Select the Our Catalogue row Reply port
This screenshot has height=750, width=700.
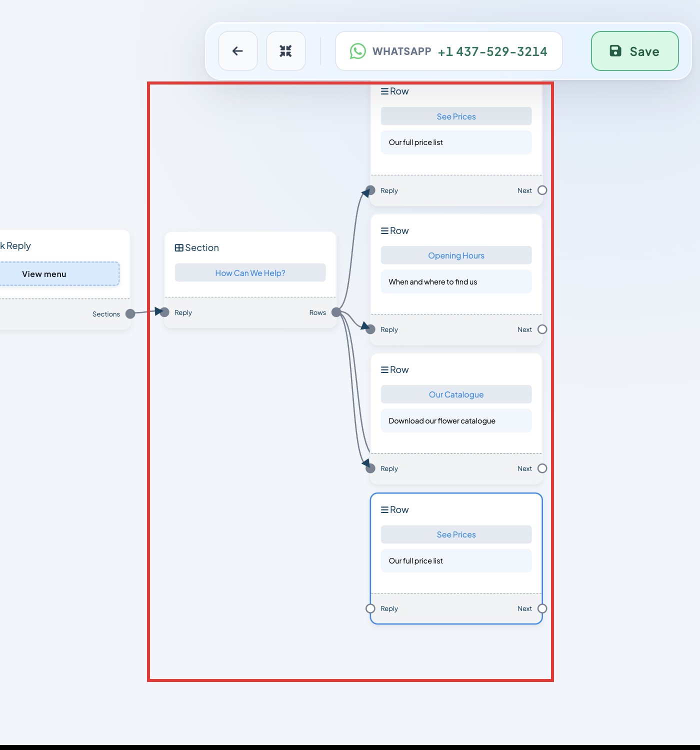pos(370,468)
